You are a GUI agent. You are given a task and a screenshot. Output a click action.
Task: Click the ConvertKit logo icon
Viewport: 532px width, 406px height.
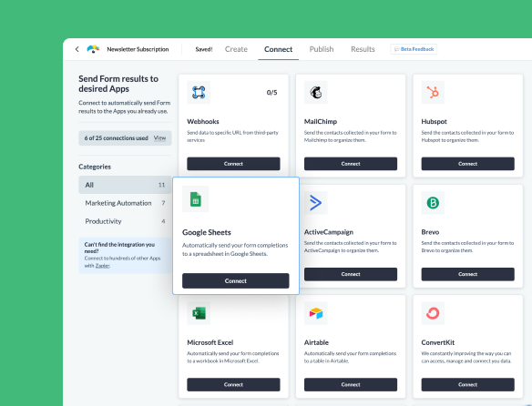tap(433, 313)
